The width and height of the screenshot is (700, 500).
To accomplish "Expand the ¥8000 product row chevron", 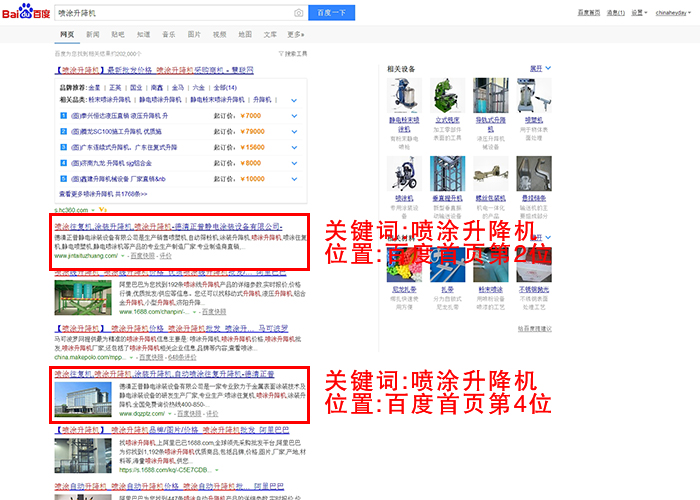I will (294, 163).
